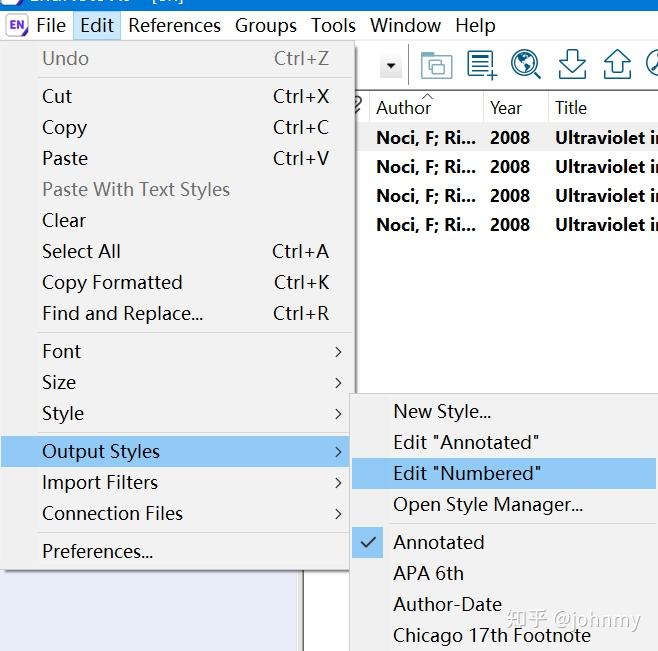658x651 pixels.
Task: Open Preferences from Edit menu
Action: click(x=175, y=552)
